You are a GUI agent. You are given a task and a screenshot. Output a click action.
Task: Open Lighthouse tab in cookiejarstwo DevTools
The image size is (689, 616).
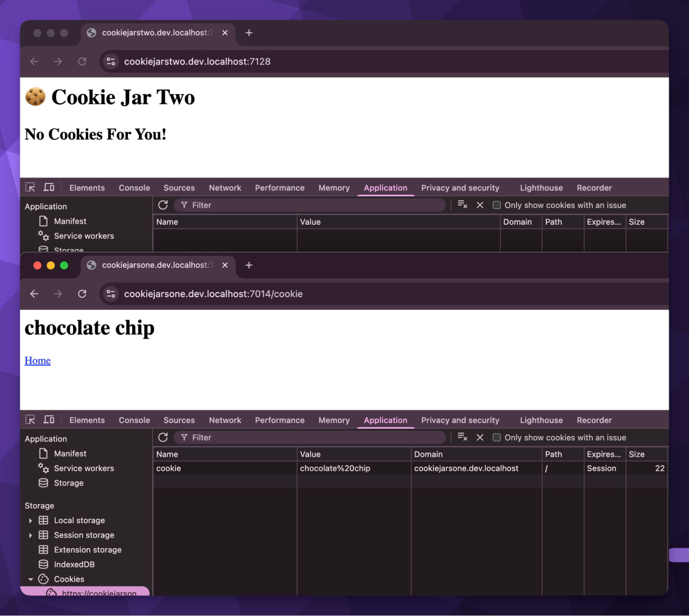[x=541, y=188]
